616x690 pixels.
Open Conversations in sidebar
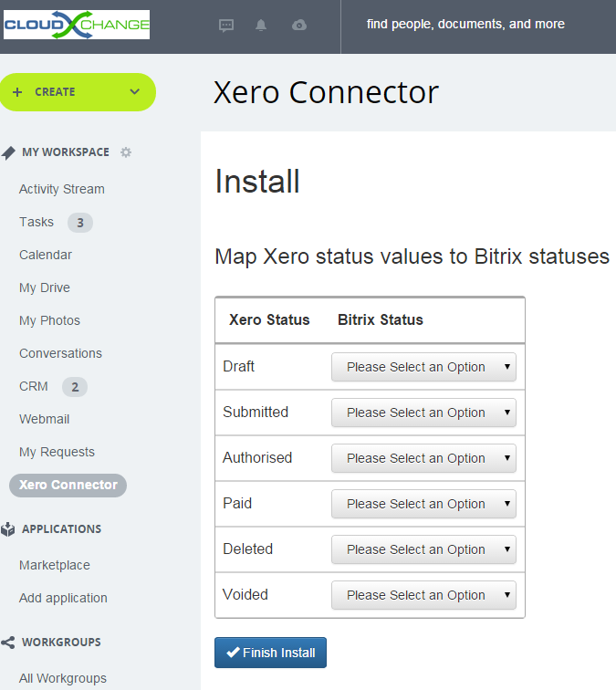click(x=60, y=353)
